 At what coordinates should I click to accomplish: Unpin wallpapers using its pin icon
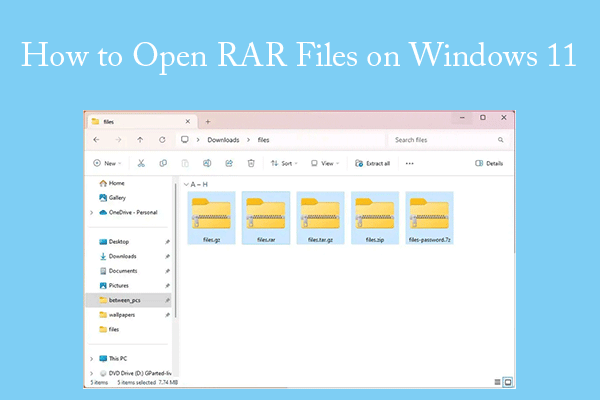pos(167,315)
